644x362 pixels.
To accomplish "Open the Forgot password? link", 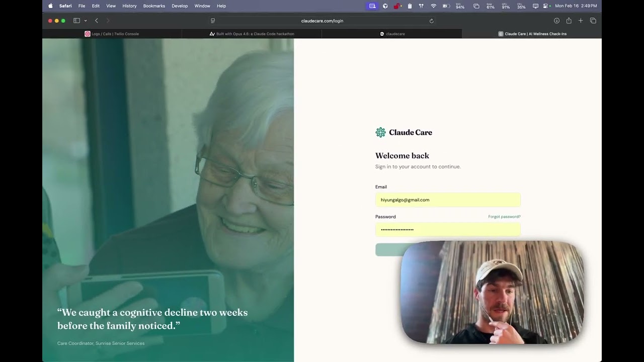I will coord(504,217).
